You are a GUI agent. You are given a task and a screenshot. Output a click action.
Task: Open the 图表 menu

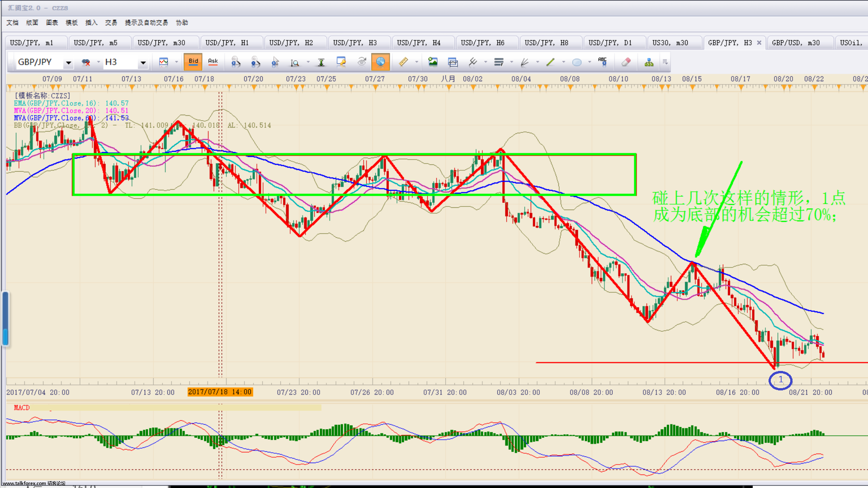pyautogui.click(x=52, y=23)
